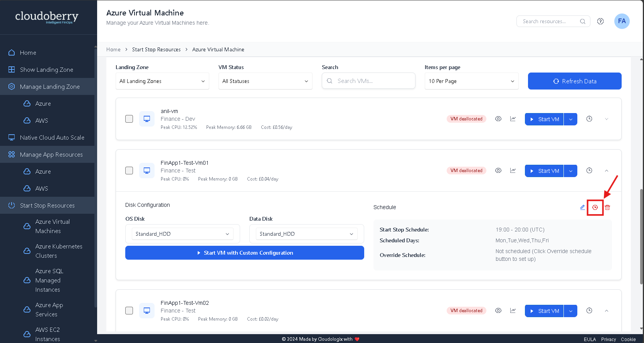
Task: Open the help question mark icon
Action: 600,21
